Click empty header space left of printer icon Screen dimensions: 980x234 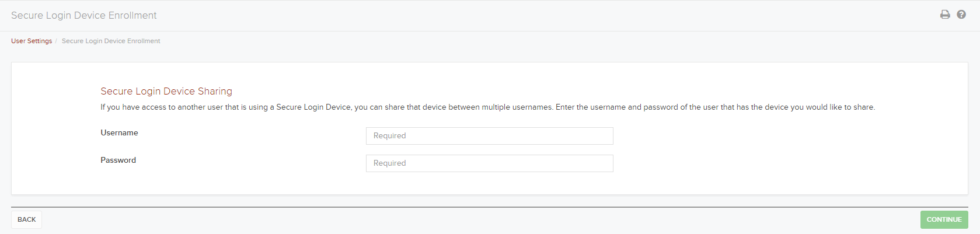(700, 15)
